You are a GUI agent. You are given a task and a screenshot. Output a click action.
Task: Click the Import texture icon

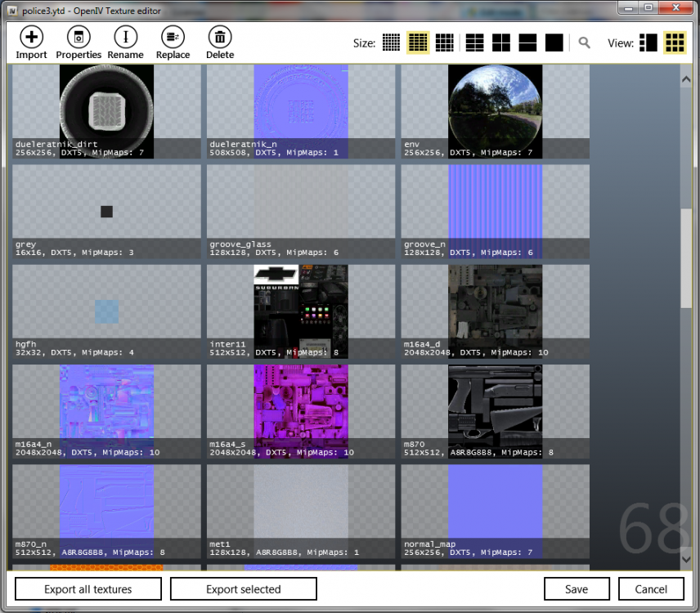coord(31,37)
